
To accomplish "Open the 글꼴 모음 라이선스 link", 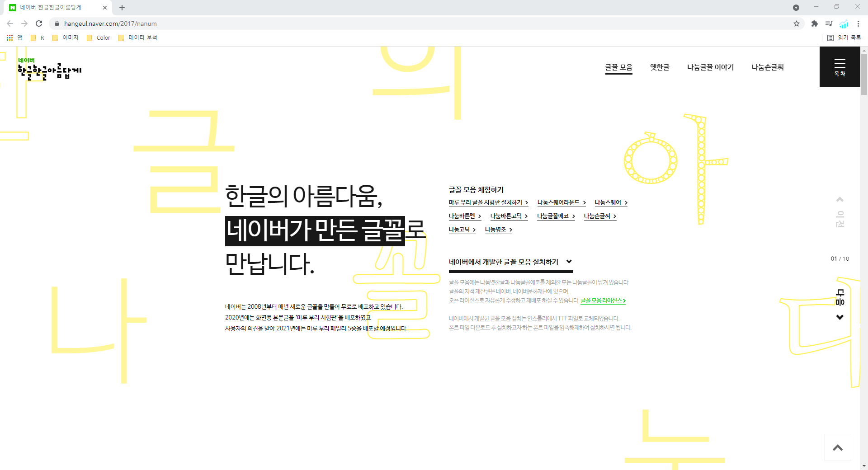I will [x=603, y=301].
